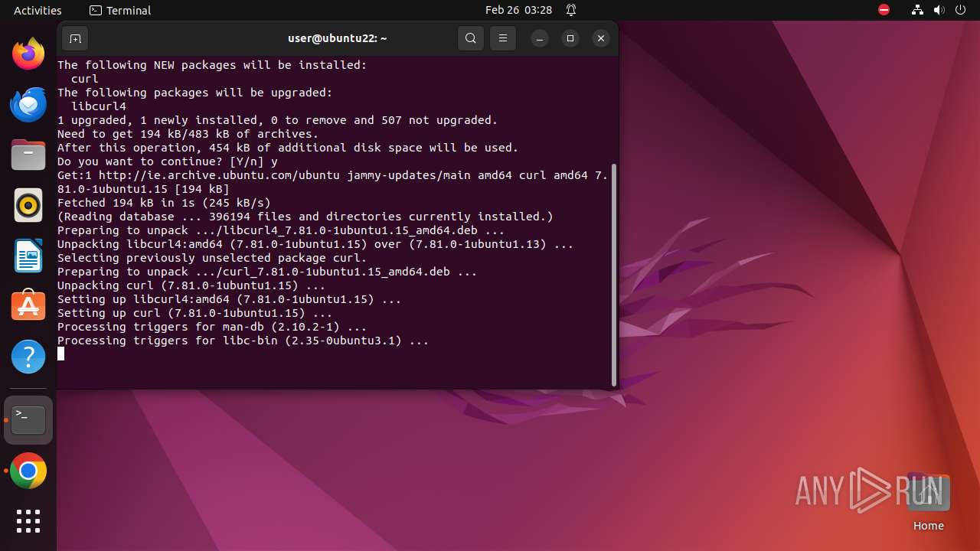The height and width of the screenshot is (551, 980).
Task: Open the Terminal app menu in top bar
Action: click(120, 10)
